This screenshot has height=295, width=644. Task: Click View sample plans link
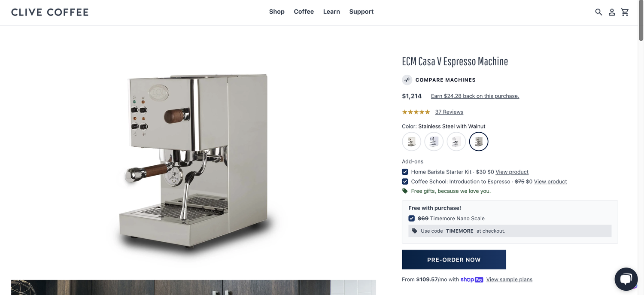(x=509, y=280)
